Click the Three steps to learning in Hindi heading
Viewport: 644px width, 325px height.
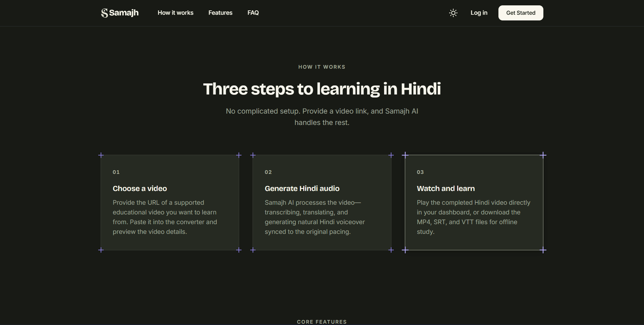[x=322, y=89]
